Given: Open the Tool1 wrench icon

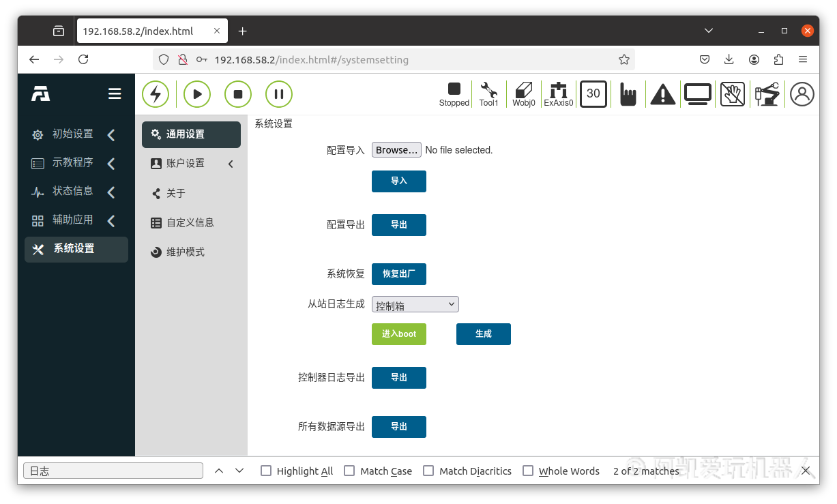Looking at the screenshot, I should (x=488, y=93).
